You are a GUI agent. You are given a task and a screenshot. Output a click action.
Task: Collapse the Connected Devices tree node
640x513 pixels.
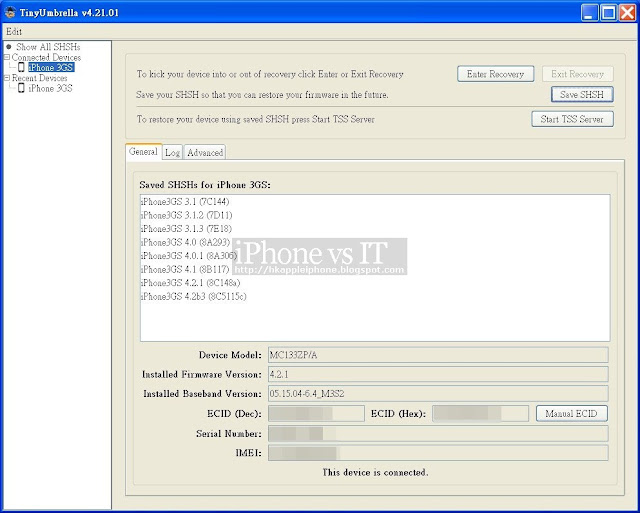pos(7,58)
